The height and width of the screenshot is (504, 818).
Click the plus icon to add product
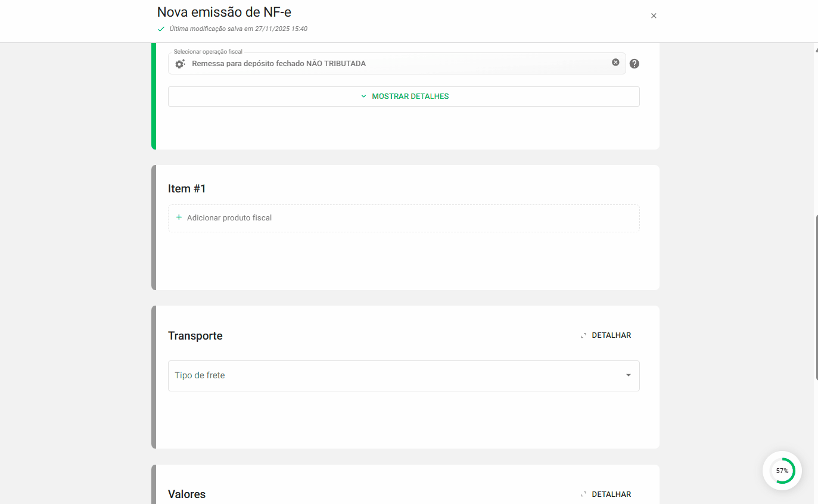pos(179,217)
